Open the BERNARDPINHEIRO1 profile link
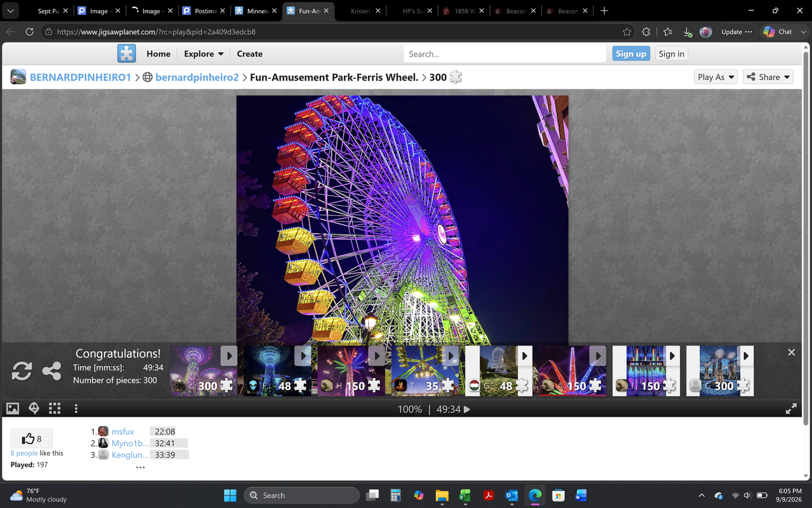 coord(81,77)
